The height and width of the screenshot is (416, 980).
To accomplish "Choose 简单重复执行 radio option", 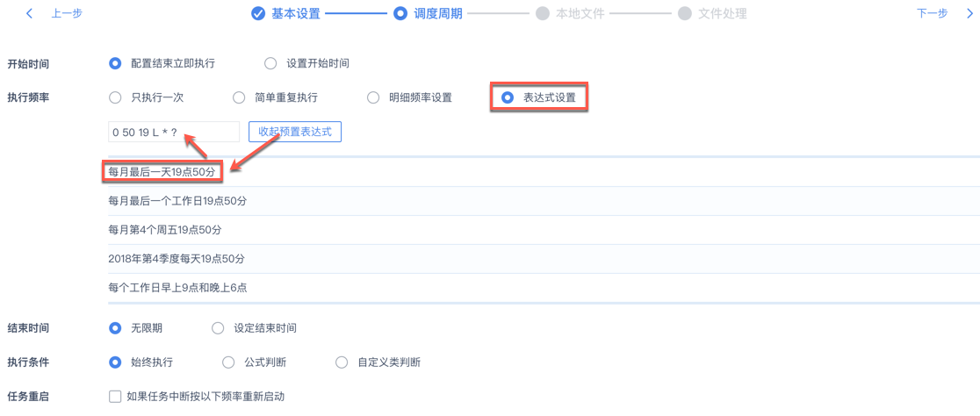I will point(239,97).
